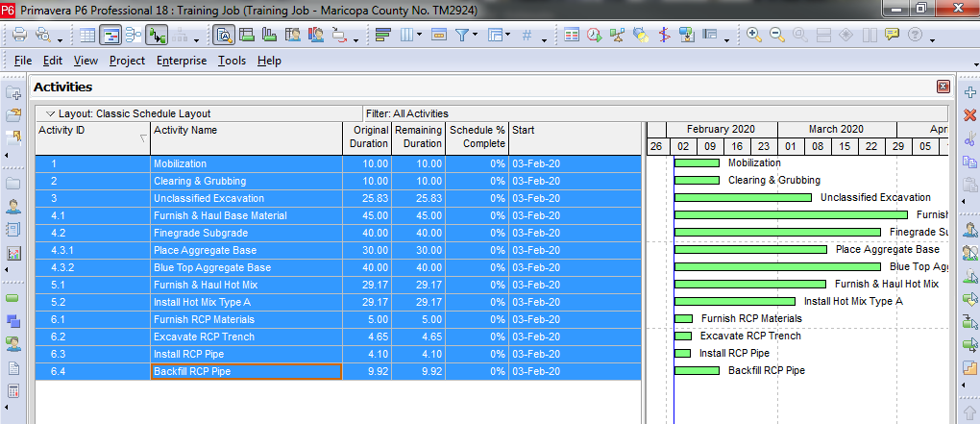Viewport: 980px width, 424px height.
Task: Click the Level Resources icon
Action: coord(618,36)
